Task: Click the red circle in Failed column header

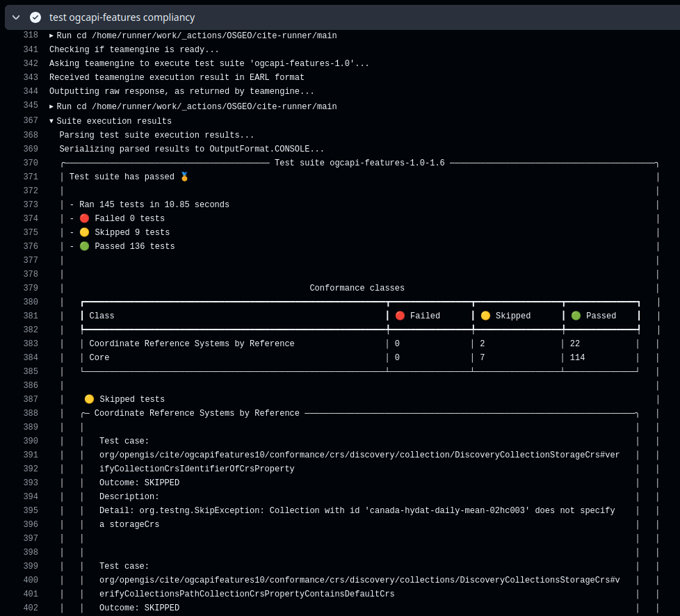Action: point(400,316)
